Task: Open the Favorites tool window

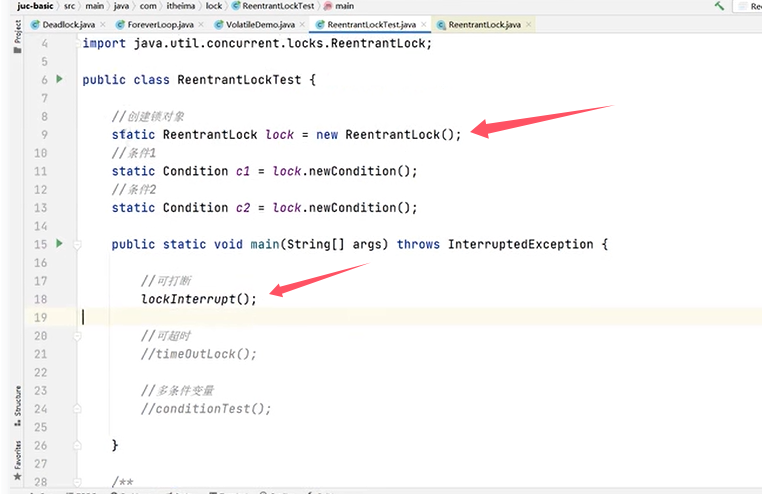Action: point(17,460)
